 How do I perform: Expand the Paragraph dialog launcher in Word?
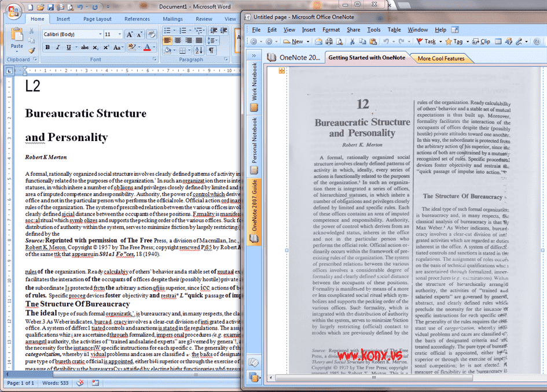[x=226, y=59]
